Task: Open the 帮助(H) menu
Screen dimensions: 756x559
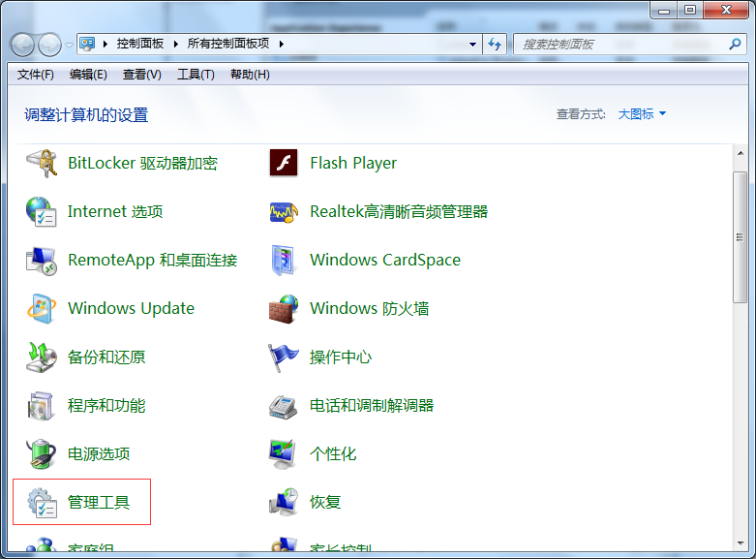Action: [250, 75]
